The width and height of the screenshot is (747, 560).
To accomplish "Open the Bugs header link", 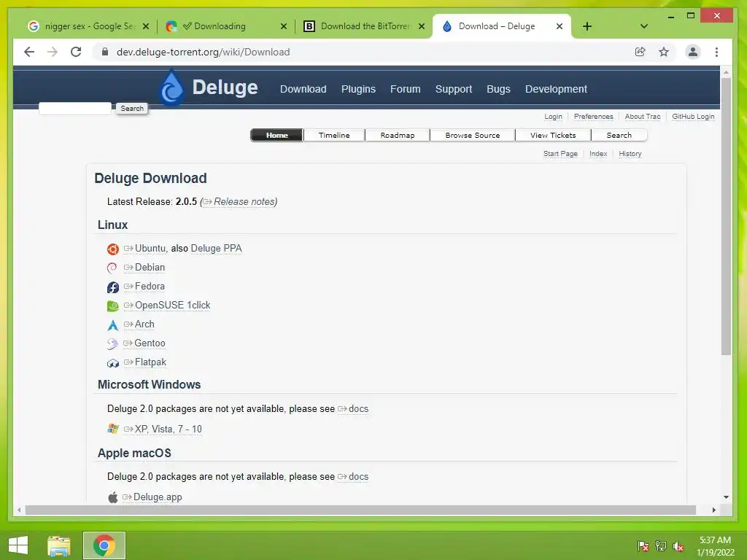I will [498, 89].
